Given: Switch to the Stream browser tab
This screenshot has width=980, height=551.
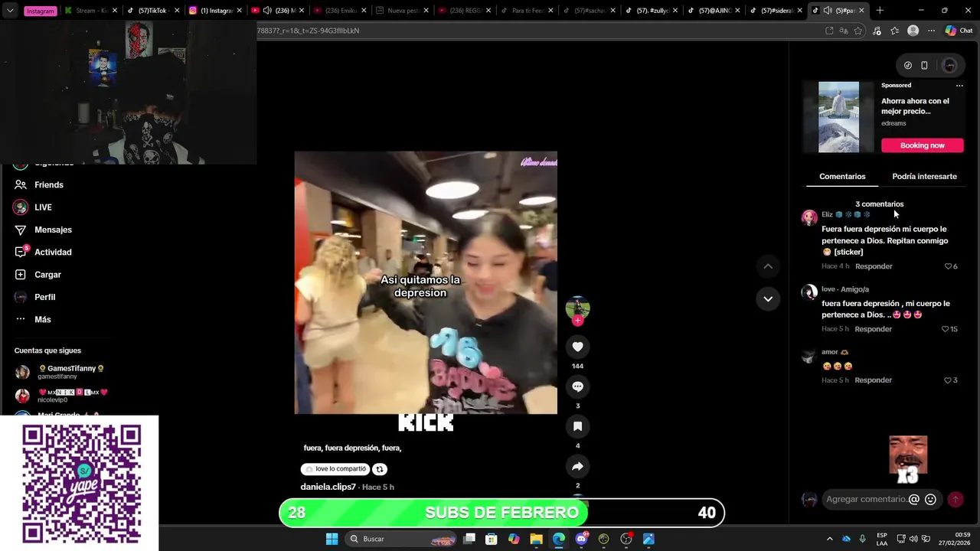Looking at the screenshot, I should click(x=90, y=11).
